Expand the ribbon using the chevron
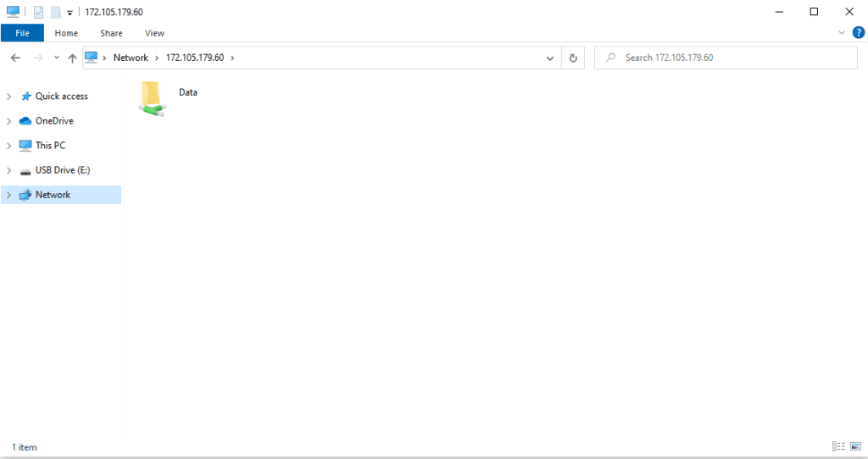This screenshot has height=459, width=868. pos(842,33)
